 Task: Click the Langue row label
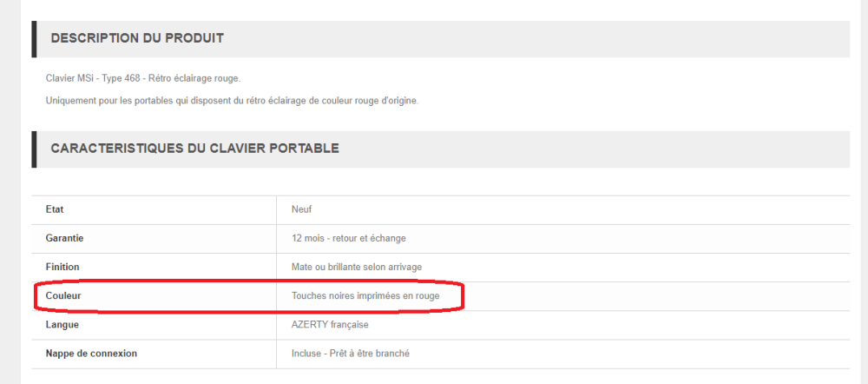[61, 325]
